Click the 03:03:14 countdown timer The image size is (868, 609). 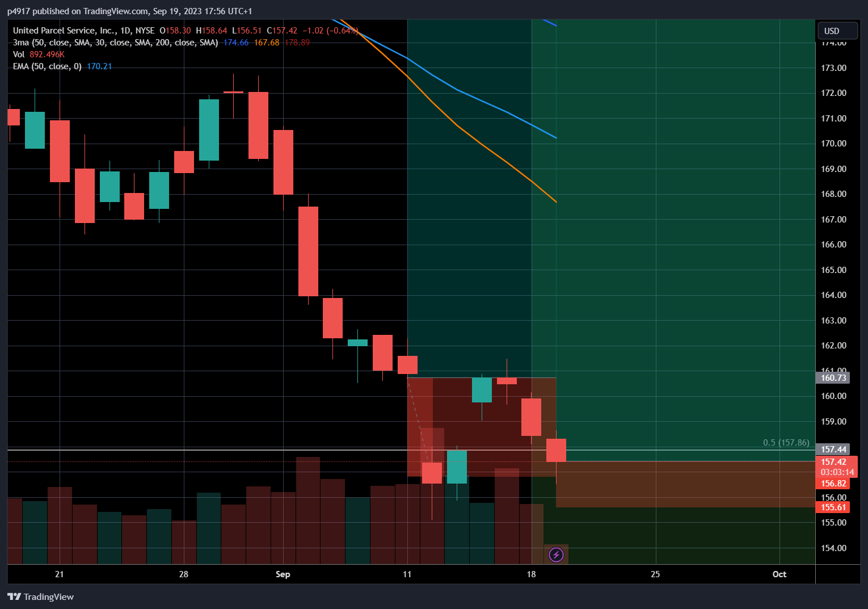tap(837, 472)
